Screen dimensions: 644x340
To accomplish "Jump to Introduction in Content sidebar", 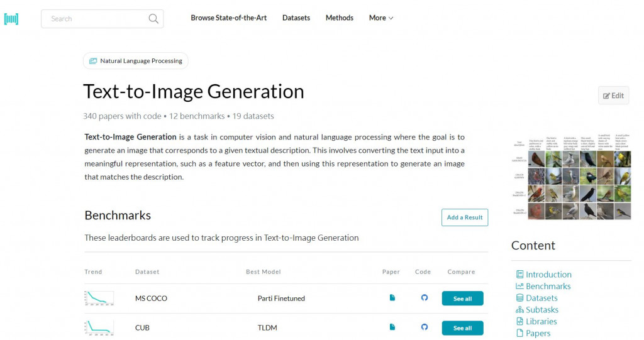I will [548, 275].
